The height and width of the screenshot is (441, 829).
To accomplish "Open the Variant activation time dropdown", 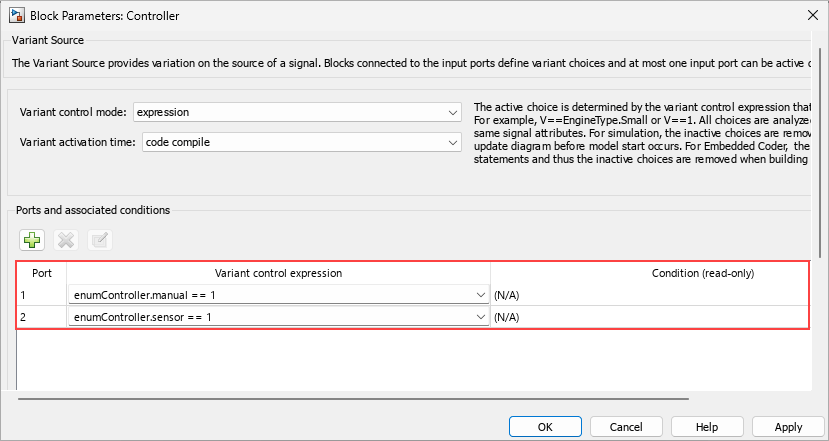I will (x=301, y=142).
